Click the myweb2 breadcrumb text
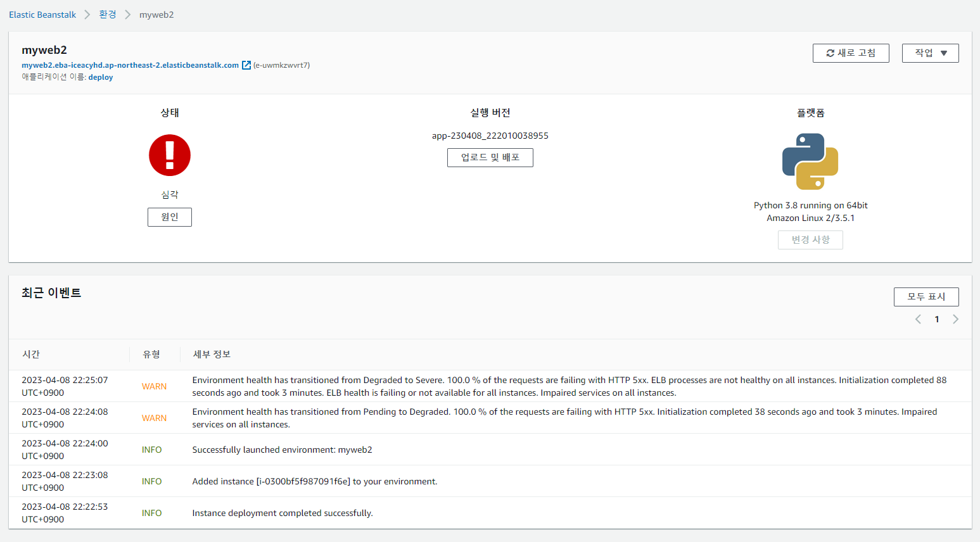 [x=156, y=15]
